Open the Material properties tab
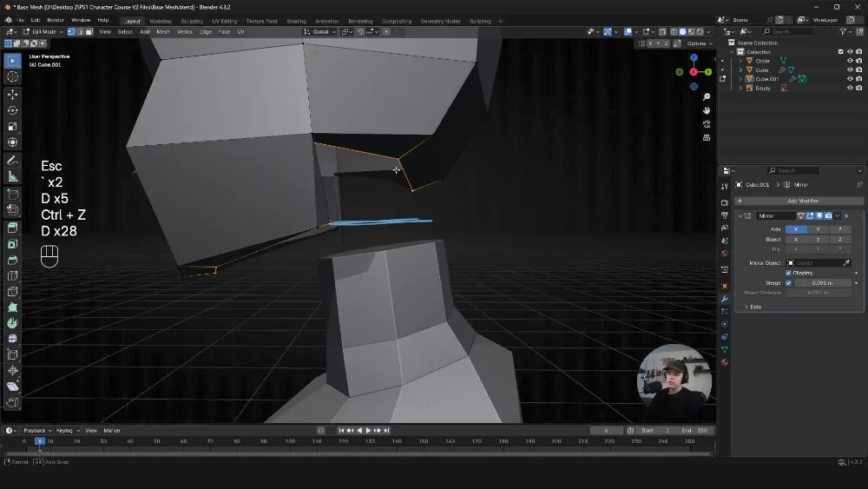 click(x=725, y=362)
